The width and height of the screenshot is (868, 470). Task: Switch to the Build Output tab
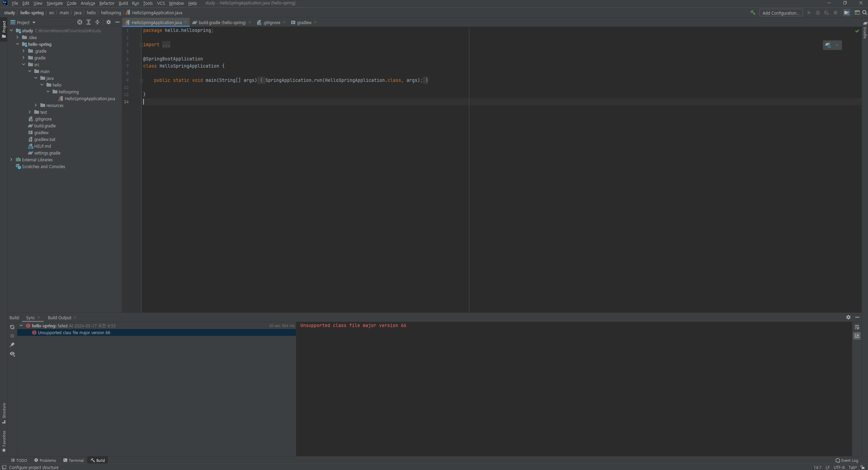click(59, 318)
